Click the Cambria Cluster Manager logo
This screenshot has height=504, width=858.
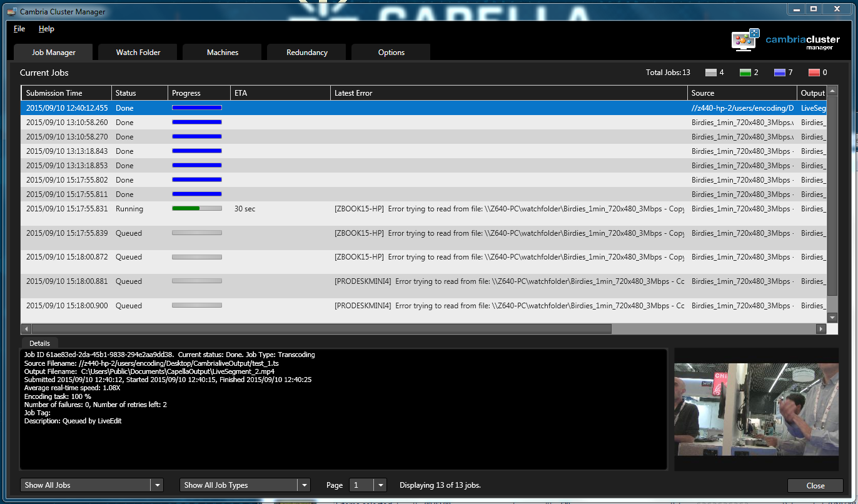785,40
